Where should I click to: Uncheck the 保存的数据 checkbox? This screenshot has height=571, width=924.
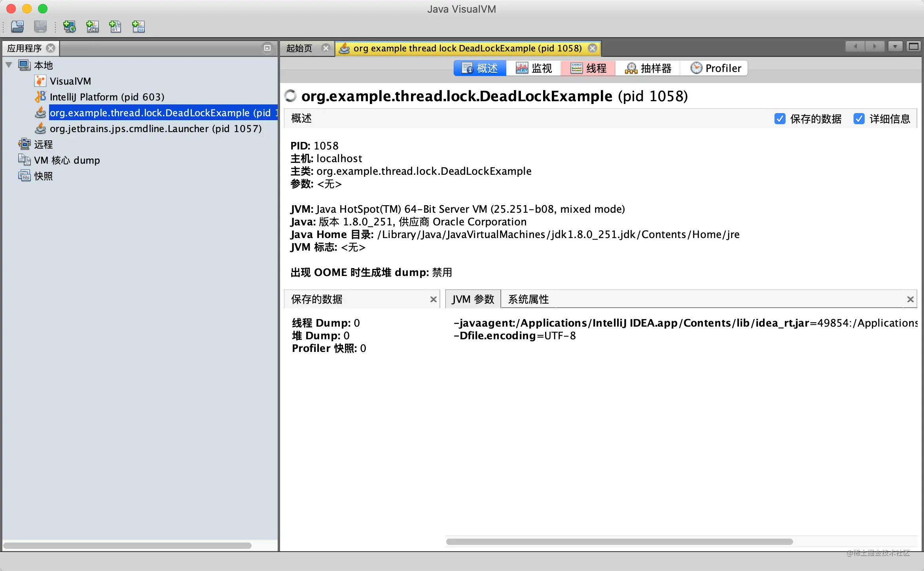tap(780, 119)
